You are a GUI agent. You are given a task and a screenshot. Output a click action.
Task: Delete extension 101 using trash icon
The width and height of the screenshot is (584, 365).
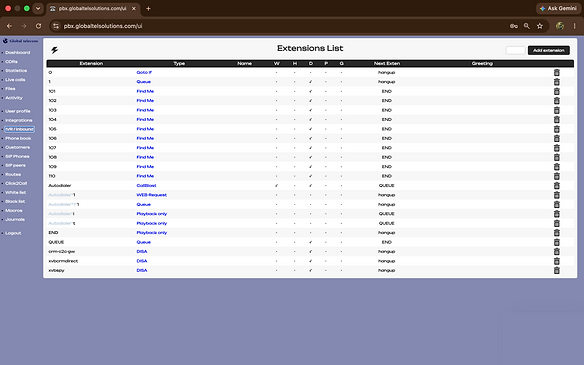[x=556, y=91]
